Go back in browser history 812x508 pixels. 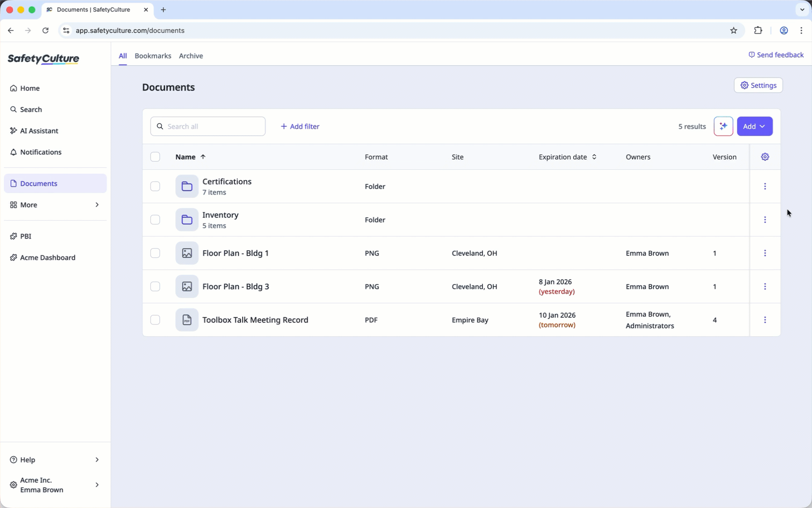tap(11, 30)
